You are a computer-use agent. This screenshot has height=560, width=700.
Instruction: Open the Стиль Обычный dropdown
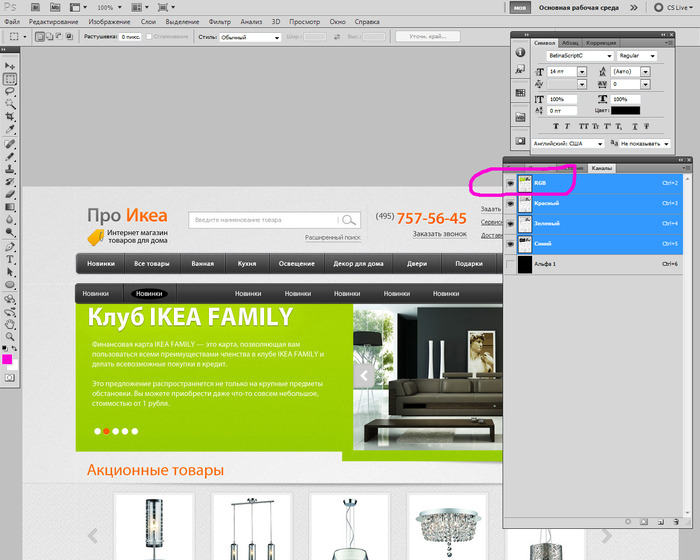coord(277,38)
